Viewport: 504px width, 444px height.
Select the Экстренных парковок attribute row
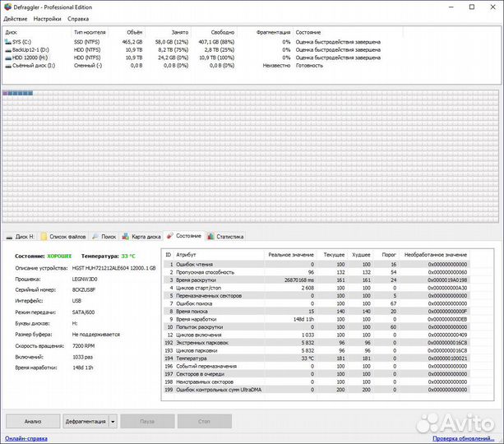tap(317, 343)
